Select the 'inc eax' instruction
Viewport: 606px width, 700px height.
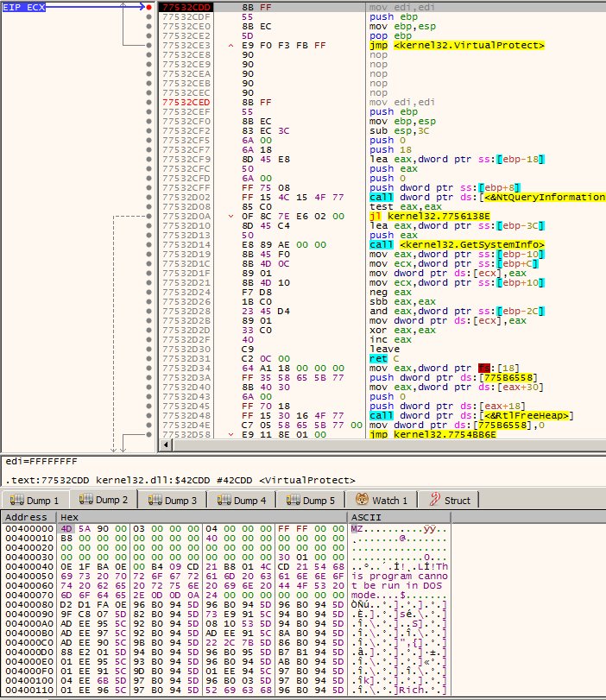coord(390,340)
